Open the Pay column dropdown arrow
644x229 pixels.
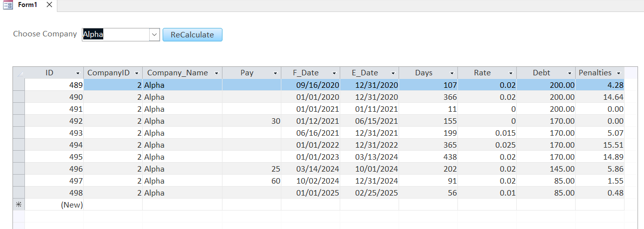(275, 73)
